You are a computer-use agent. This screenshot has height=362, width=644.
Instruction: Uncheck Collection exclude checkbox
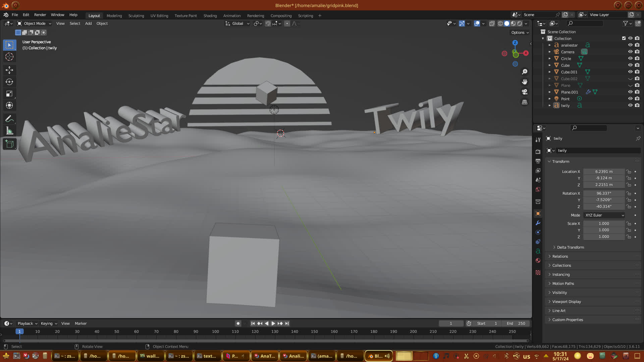click(624, 38)
